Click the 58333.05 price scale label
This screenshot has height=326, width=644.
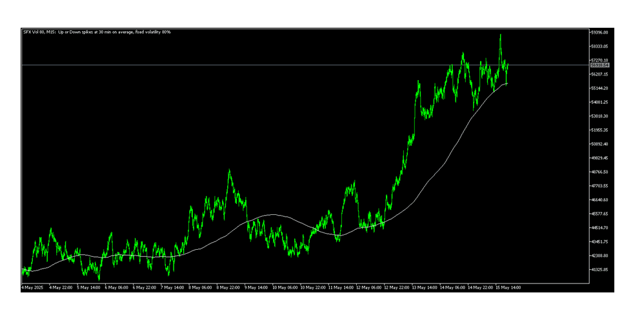[600, 46]
